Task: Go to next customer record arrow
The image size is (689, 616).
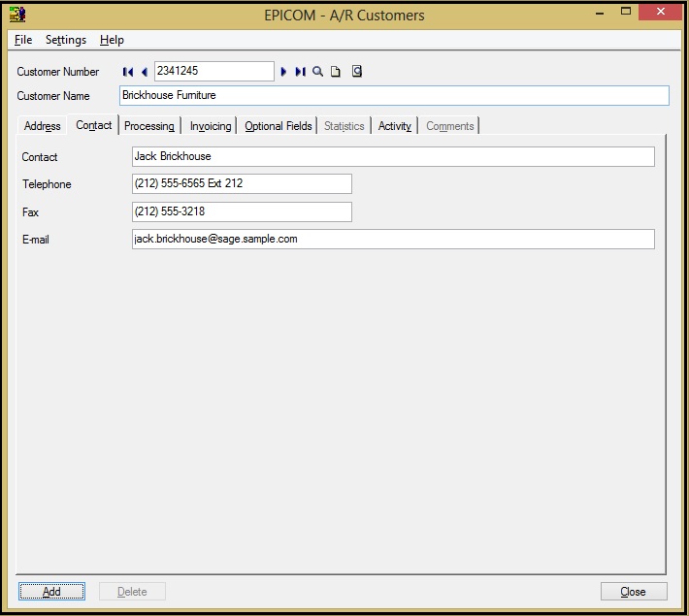Action: point(283,72)
